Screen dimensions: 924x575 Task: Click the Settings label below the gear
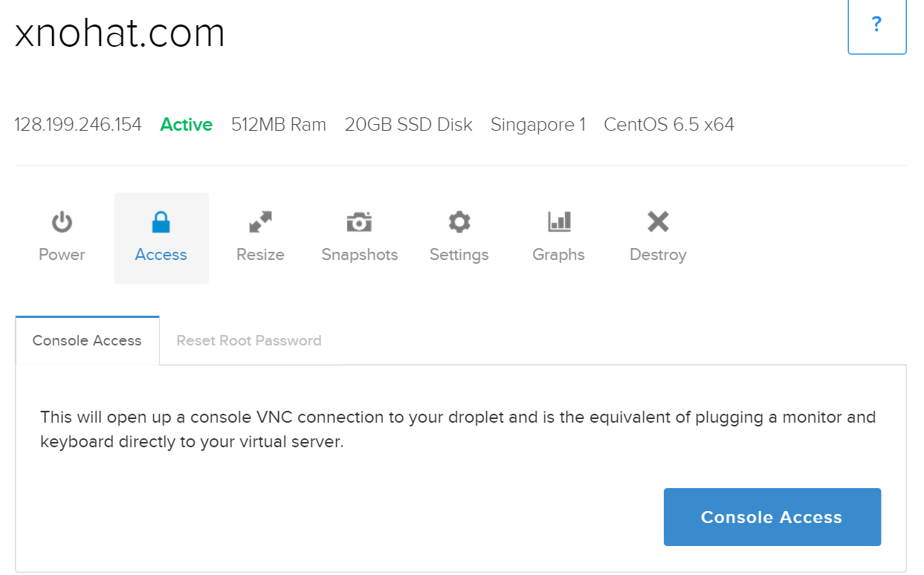pyautogui.click(x=459, y=255)
